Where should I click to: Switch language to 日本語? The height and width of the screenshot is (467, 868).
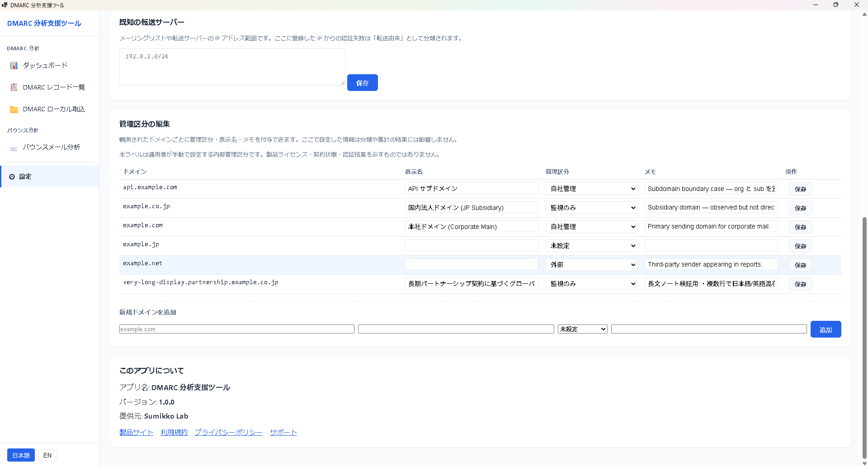click(x=21, y=455)
